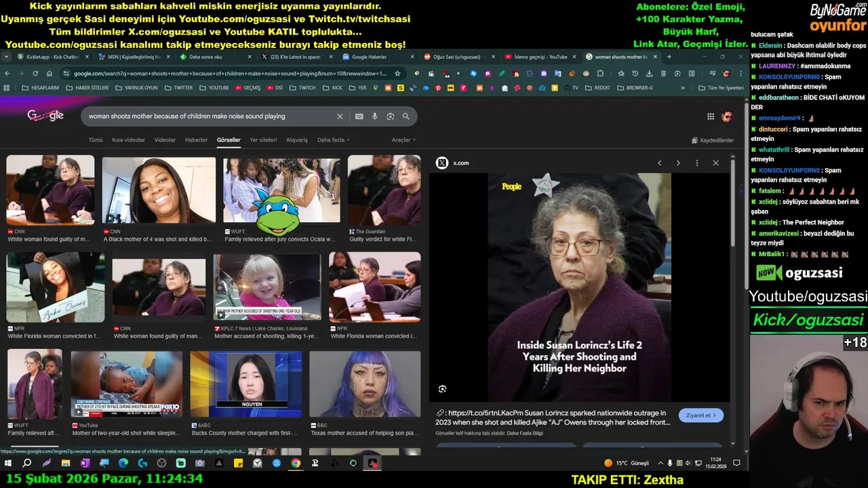Screen dimensions: 868x488
Task: Bookmark this page with the star icon
Action: coord(397,73)
